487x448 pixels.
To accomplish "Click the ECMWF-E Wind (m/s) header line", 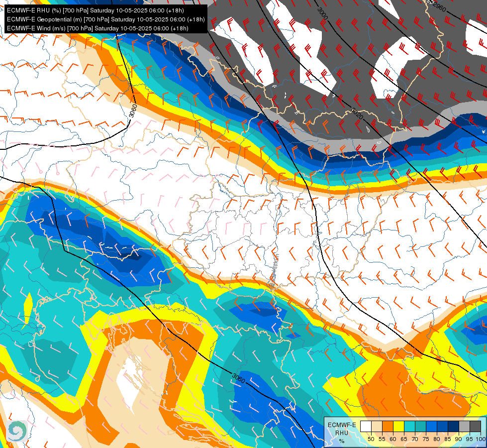I will 97,28.
